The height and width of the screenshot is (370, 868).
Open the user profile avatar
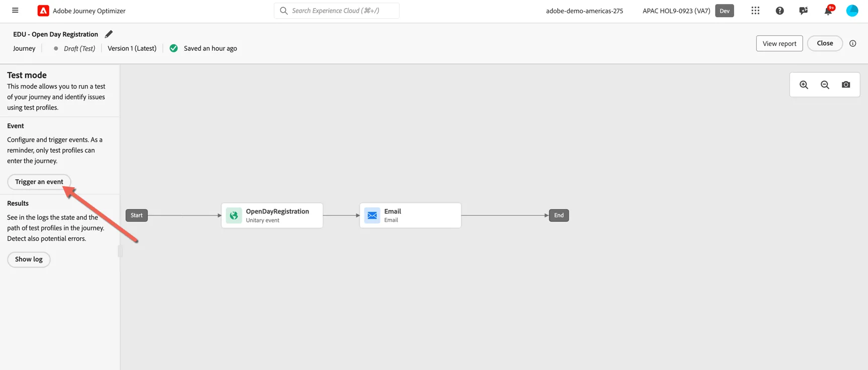(852, 11)
